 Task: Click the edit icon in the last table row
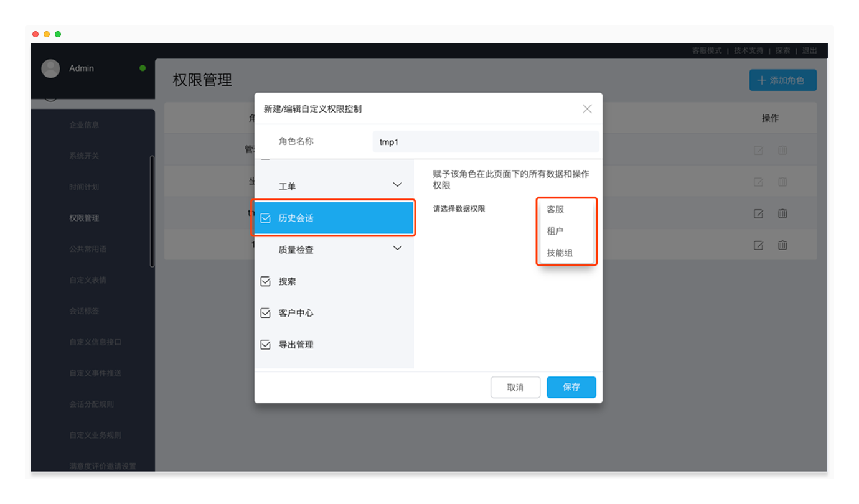click(x=758, y=245)
